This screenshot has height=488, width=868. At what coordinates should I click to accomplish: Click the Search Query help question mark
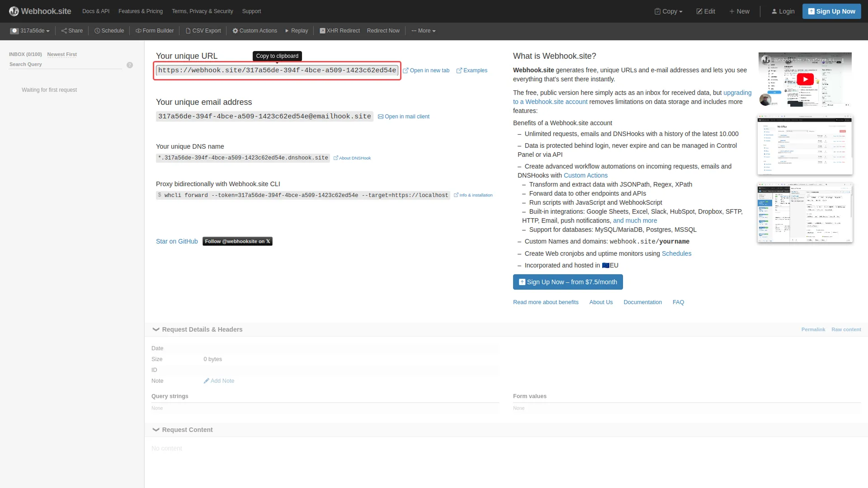(x=130, y=65)
